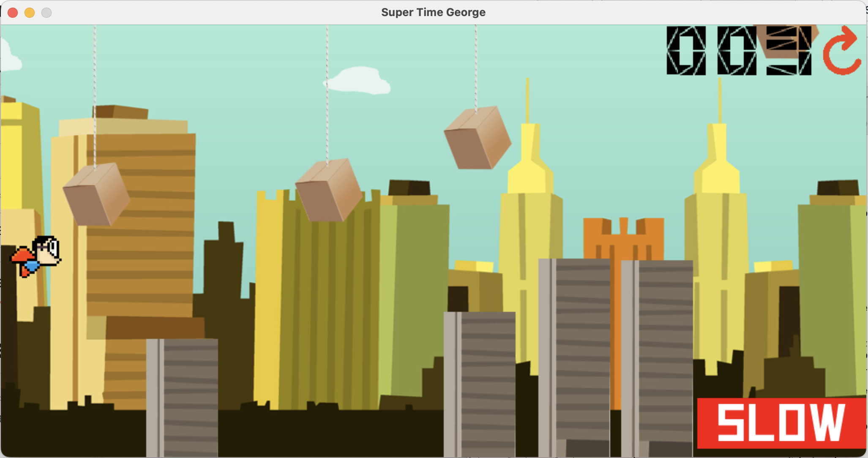Click the greyed-out zoom window button
The image size is (868, 458).
[x=46, y=13]
